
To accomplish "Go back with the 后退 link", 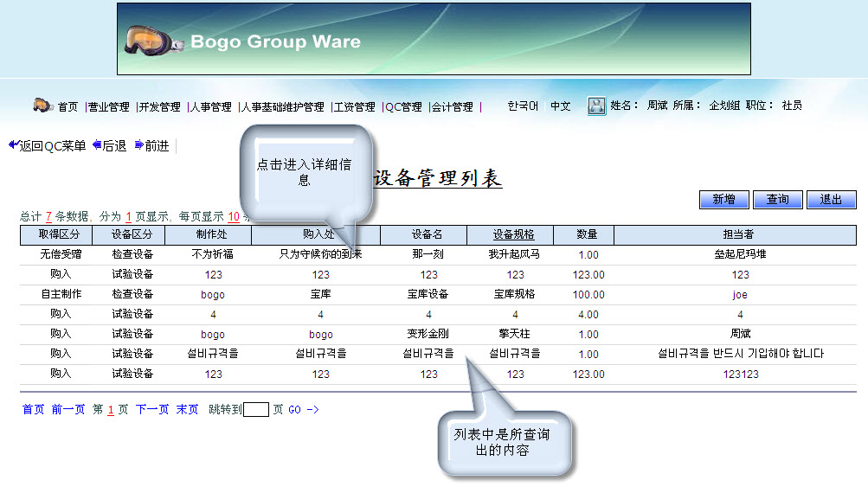I will 114,145.
